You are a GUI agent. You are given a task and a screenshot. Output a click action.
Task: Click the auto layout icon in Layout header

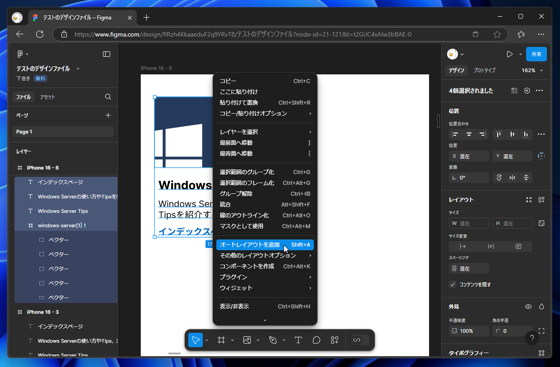tap(541, 200)
